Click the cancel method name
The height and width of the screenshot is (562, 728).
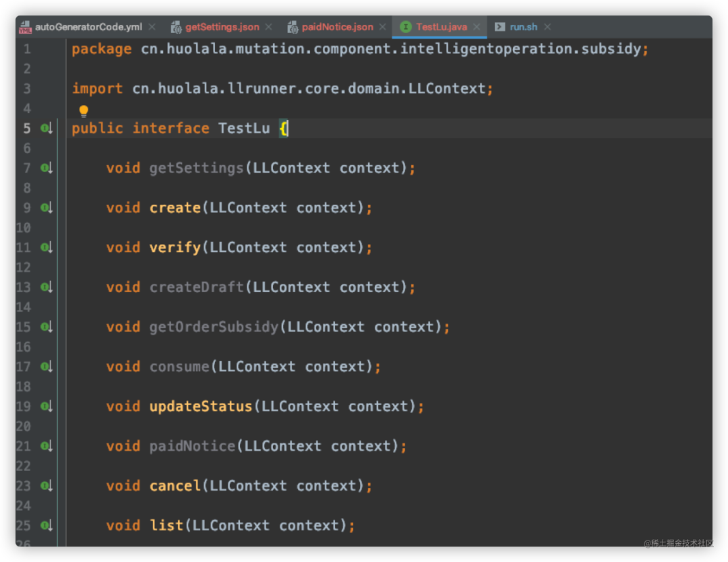coord(175,486)
